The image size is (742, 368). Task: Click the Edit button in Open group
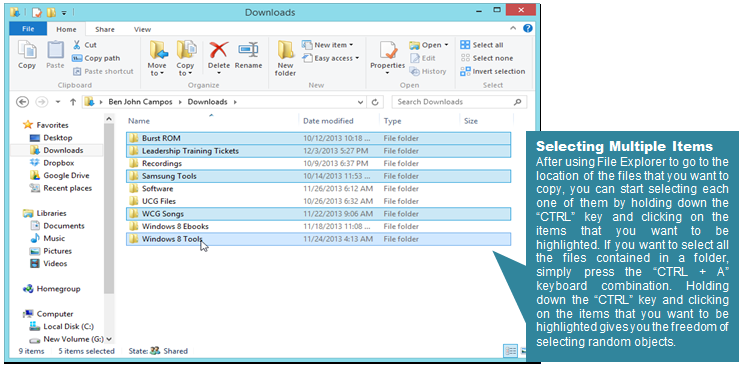pyautogui.click(x=423, y=58)
